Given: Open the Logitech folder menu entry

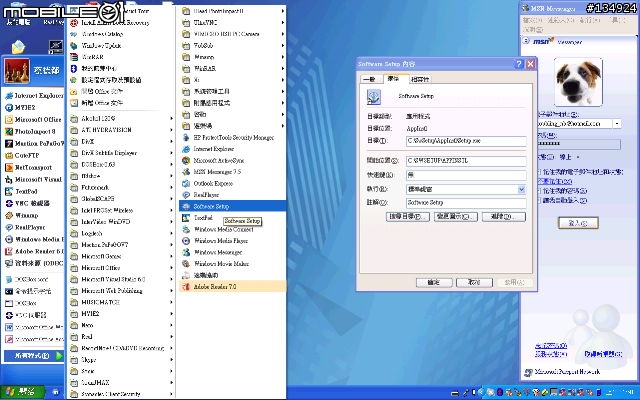Looking at the screenshot, I should (121, 233).
